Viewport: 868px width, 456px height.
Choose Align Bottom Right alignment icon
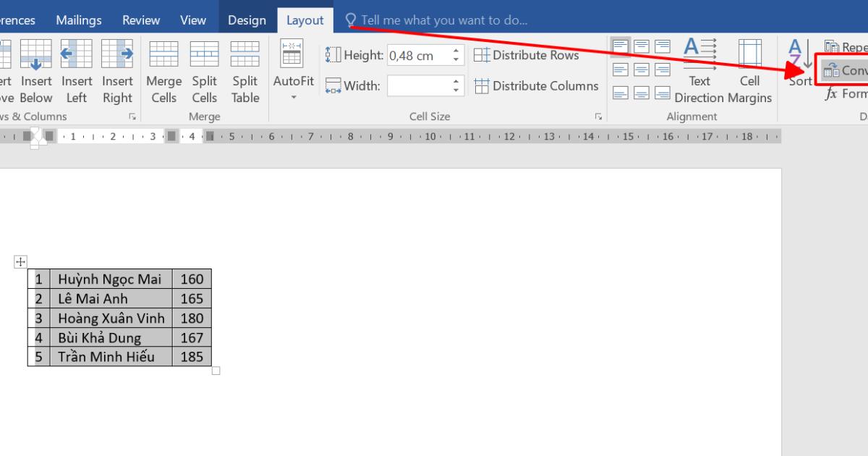point(662,93)
